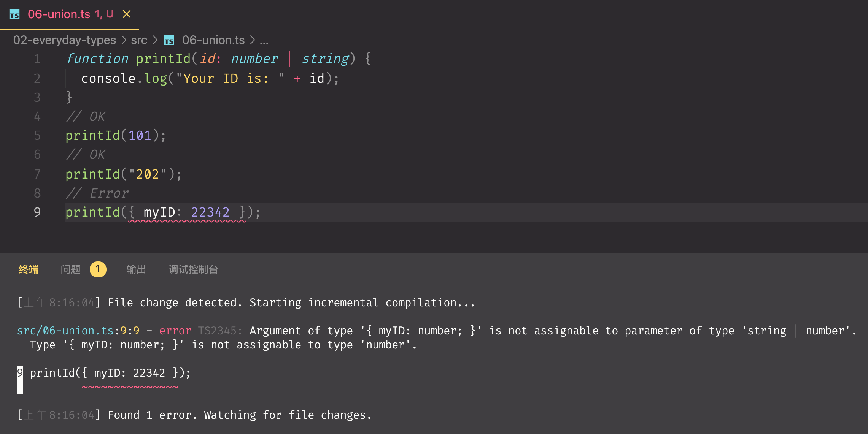Click 'File change detected' terminal message

pos(291,303)
